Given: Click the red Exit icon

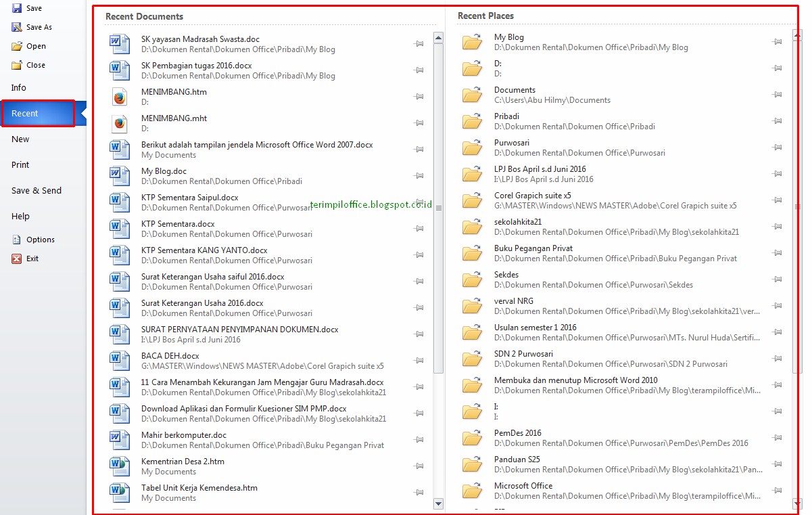Looking at the screenshot, I should [18, 258].
